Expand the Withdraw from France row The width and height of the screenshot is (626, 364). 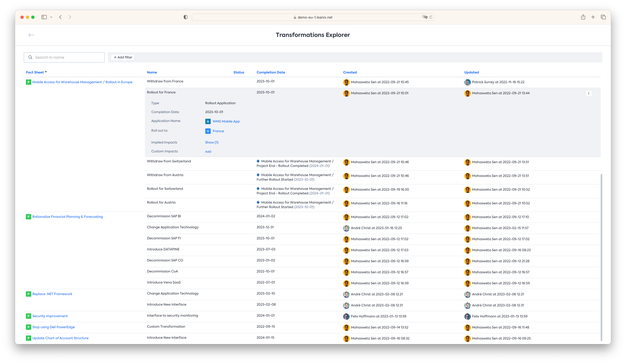[x=165, y=81]
